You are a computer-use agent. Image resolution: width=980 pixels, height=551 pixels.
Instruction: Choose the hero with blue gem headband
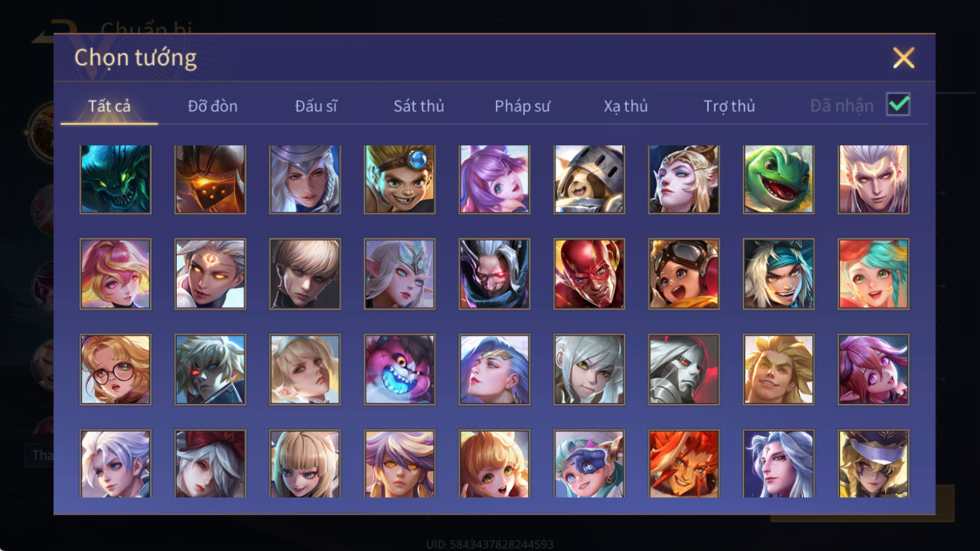click(399, 179)
